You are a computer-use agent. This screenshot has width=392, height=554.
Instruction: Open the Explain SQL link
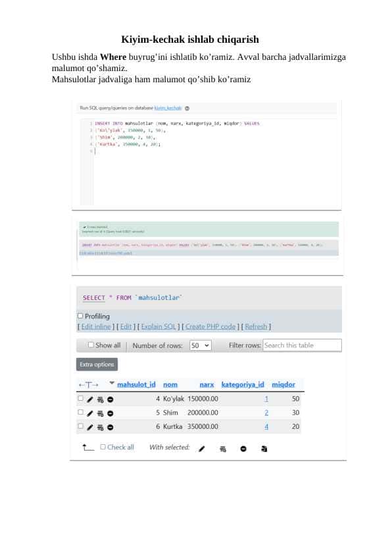[159, 326]
